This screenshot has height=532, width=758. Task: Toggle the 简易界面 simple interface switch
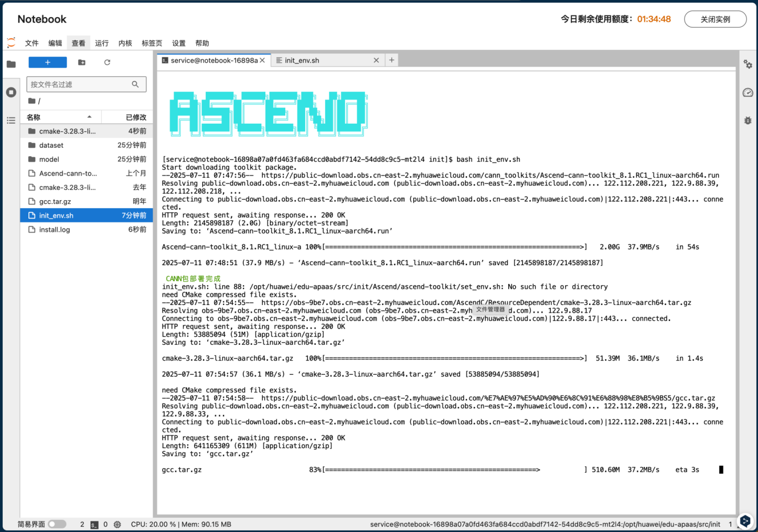tap(57, 524)
